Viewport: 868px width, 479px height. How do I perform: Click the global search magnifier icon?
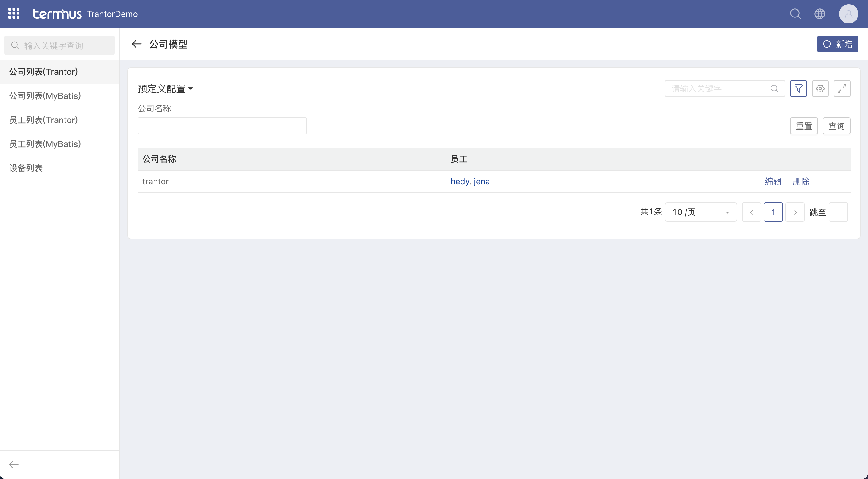(795, 14)
